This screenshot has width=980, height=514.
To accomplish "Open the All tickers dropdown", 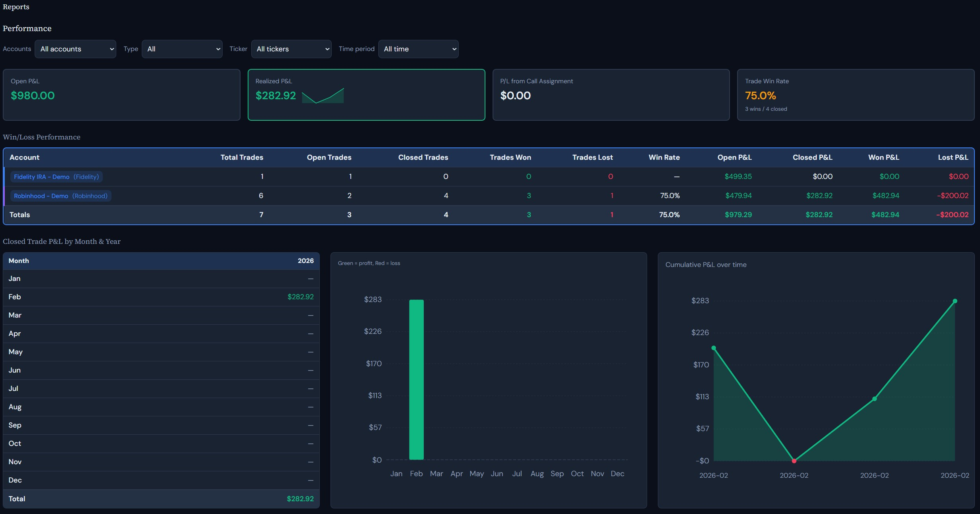I will pyautogui.click(x=291, y=49).
